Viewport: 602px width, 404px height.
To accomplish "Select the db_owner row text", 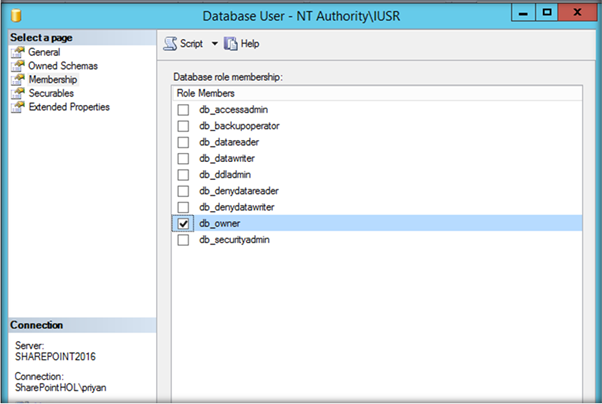I will coord(220,224).
